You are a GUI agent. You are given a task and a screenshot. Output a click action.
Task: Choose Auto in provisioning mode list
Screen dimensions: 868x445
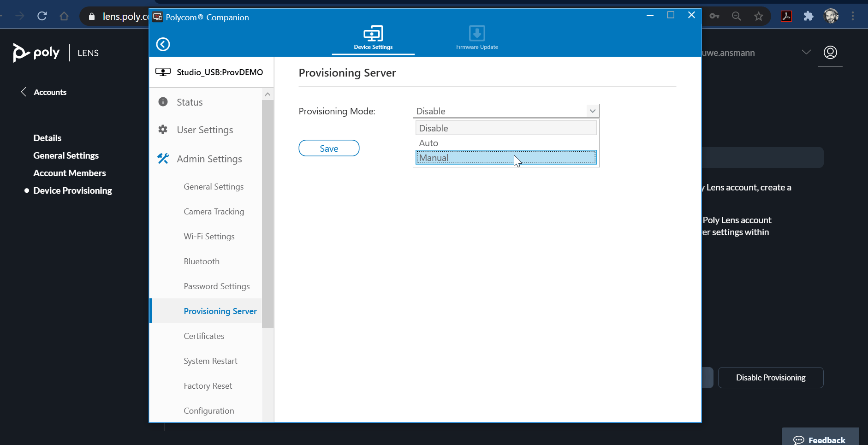pos(506,143)
